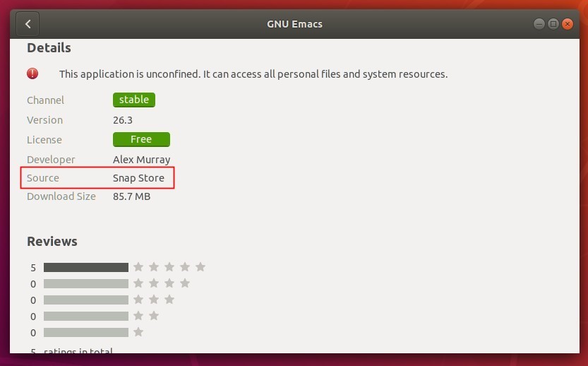
Task: Click the five-star icon row
Action: (x=169, y=267)
